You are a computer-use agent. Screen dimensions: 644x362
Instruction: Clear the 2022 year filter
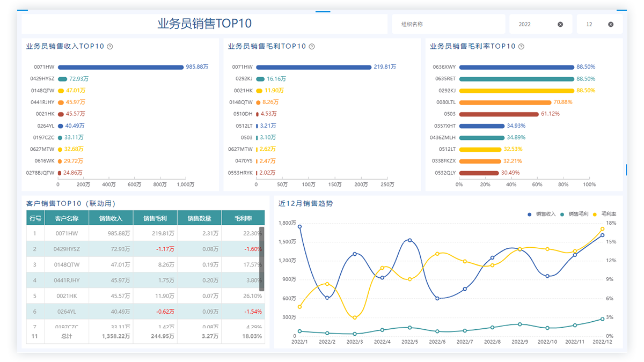(560, 25)
